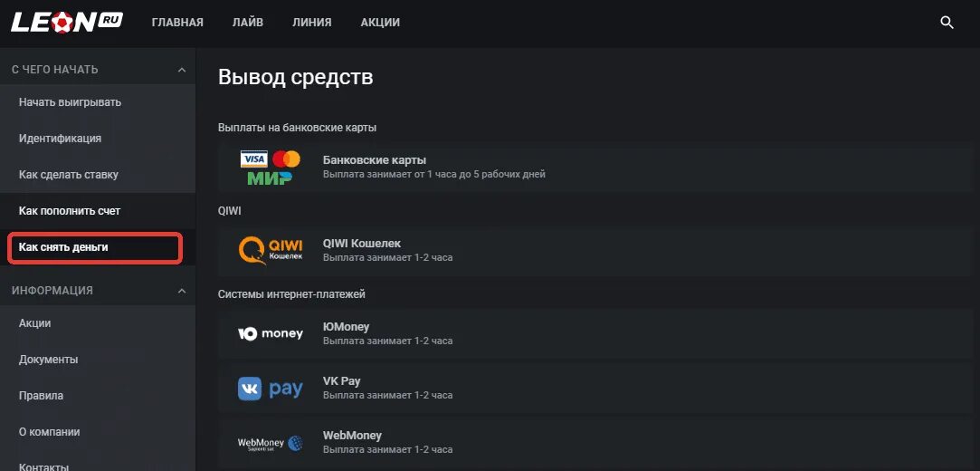Screen dimensions: 980x471
Task: Click the Visa Mastercard MIR logo
Action: click(270, 168)
